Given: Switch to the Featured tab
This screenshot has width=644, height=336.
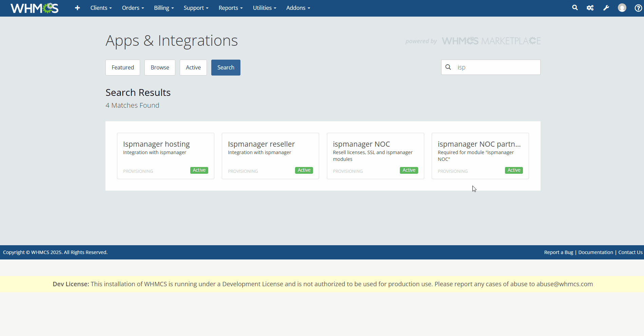Looking at the screenshot, I should [123, 67].
